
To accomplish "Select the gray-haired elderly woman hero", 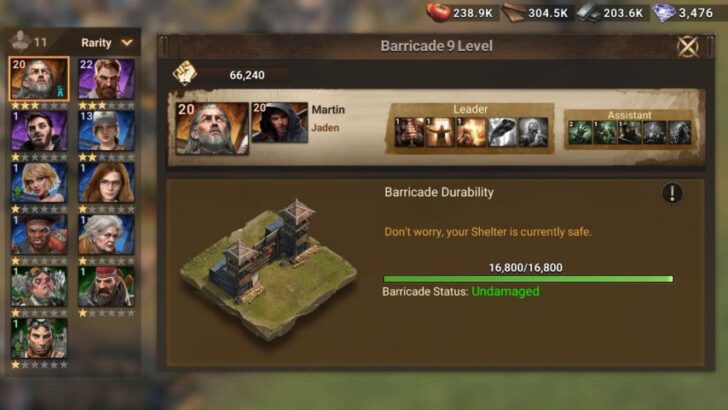I will point(106,234).
